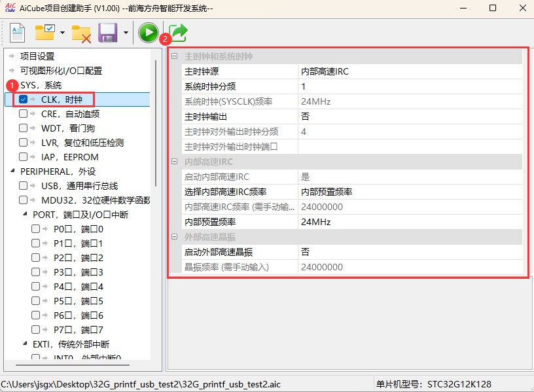The height and width of the screenshot is (392, 534).
Task: Collapse the EXTI 传统外部中断 node
Action: point(25,344)
